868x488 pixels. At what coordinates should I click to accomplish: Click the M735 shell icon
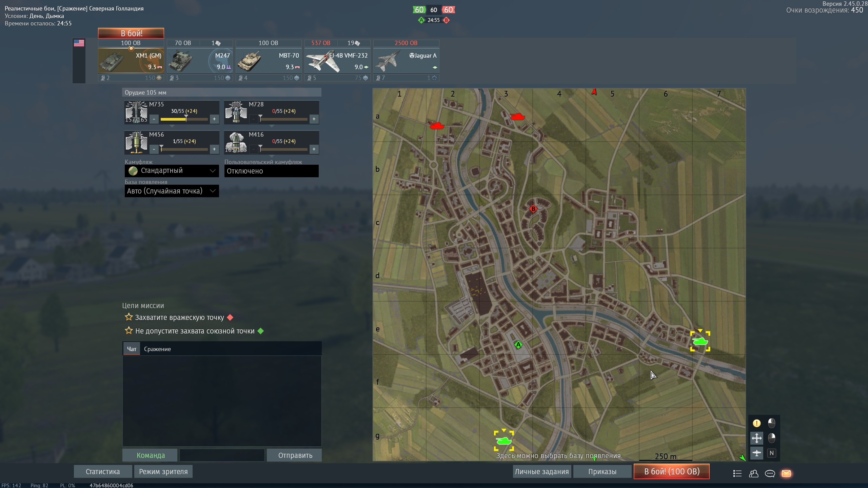(136, 112)
